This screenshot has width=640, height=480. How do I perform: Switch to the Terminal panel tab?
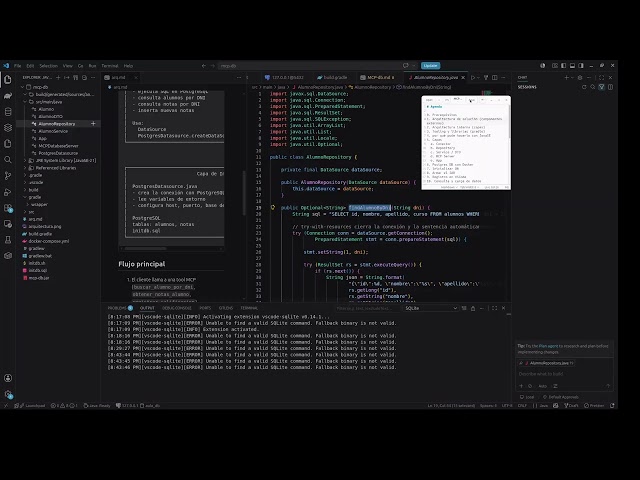click(x=249, y=308)
